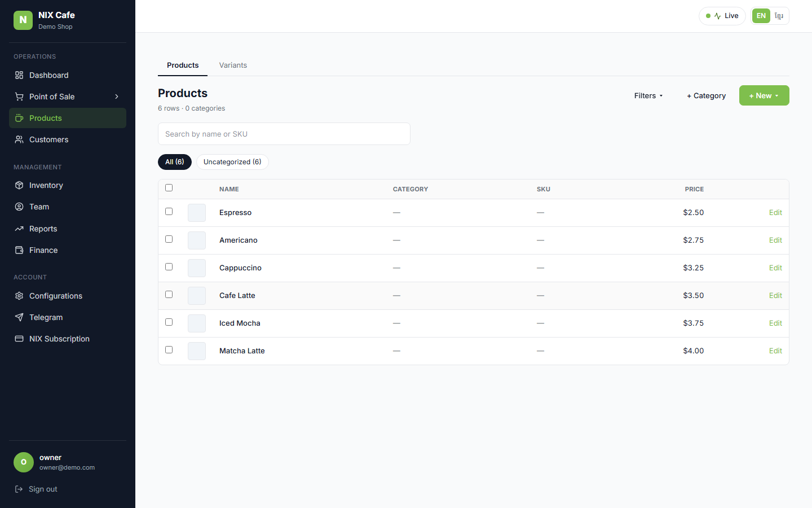Expand Point of Sale submenu chevron
Viewport: 812px width, 508px height.
click(x=117, y=97)
